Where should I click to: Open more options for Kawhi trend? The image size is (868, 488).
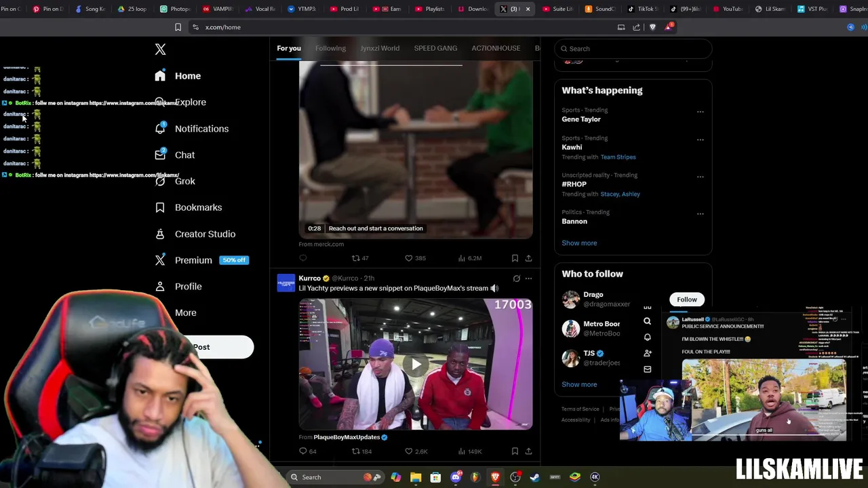tap(700, 140)
